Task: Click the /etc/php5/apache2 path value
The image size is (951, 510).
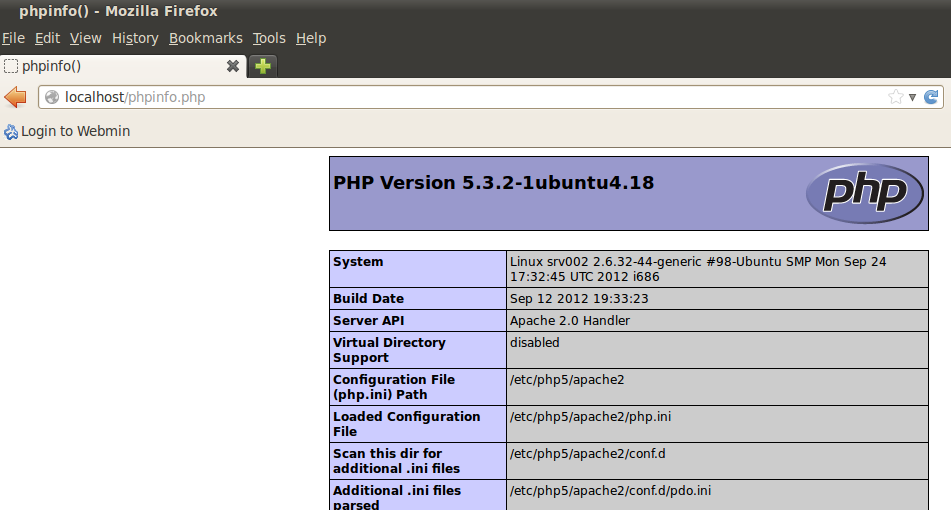Action: tap(567, 380)
